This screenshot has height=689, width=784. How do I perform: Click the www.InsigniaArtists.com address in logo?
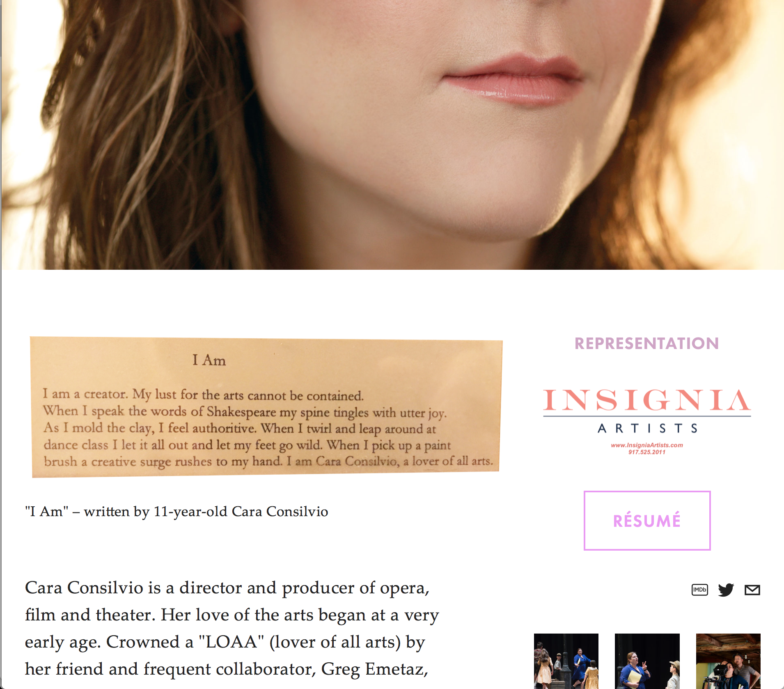(647, 445)
